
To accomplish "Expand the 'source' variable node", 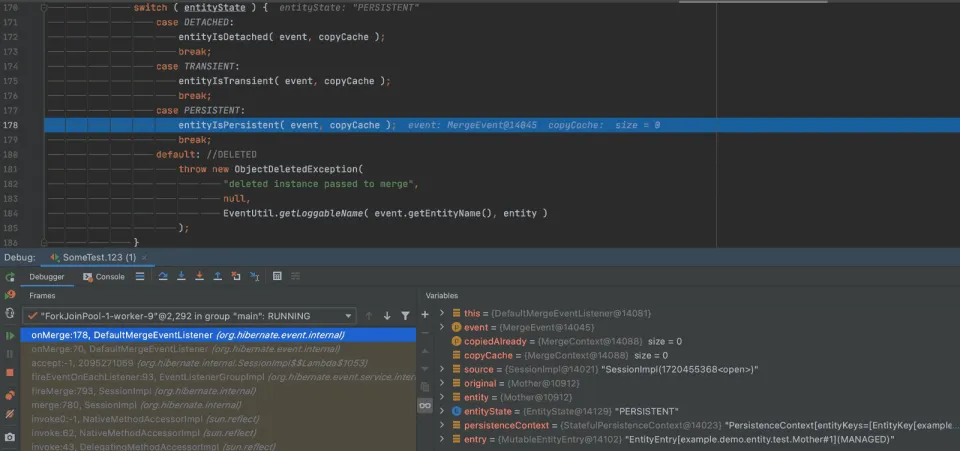I will pos(442,369).
